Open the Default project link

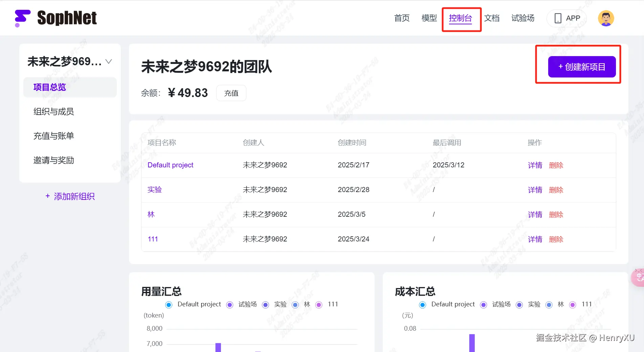point(170,165)
